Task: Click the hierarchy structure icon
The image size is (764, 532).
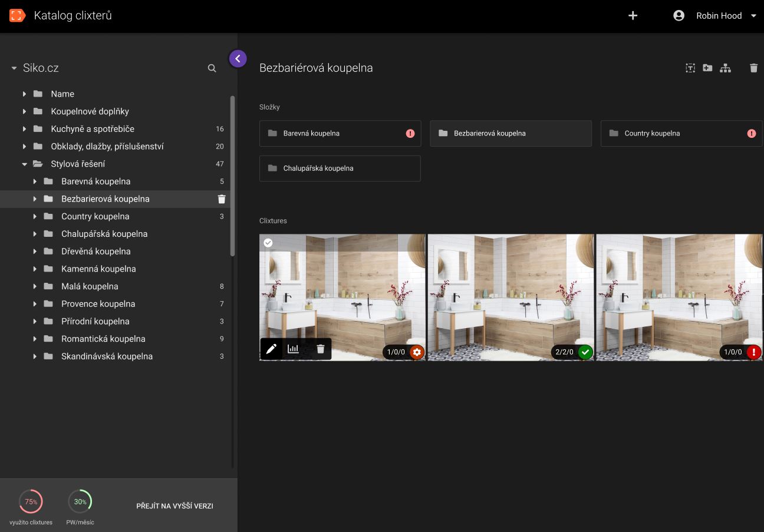Action: click(725, 68)
